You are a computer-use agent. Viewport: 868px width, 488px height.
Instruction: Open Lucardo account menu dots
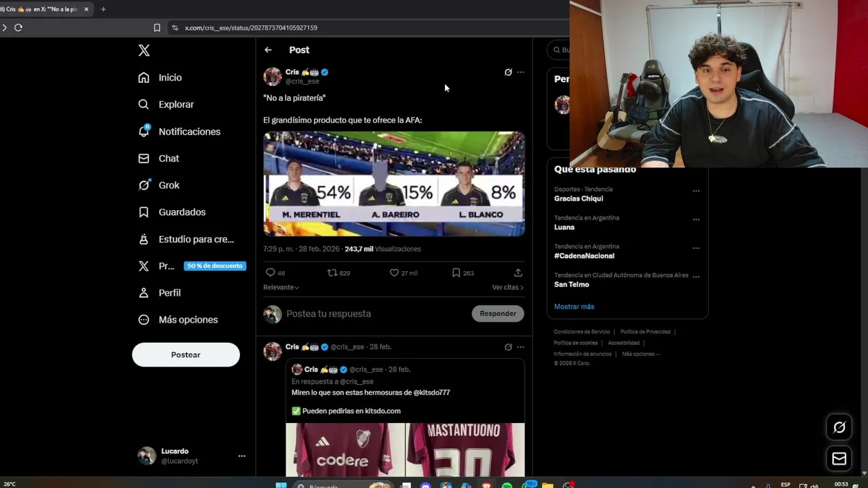241,456
